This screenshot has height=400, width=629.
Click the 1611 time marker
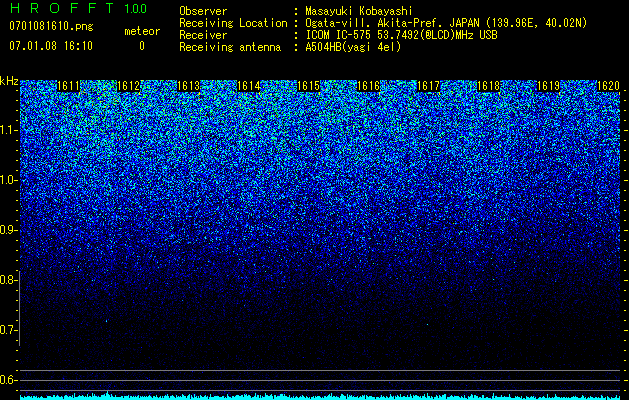[69, 86]
